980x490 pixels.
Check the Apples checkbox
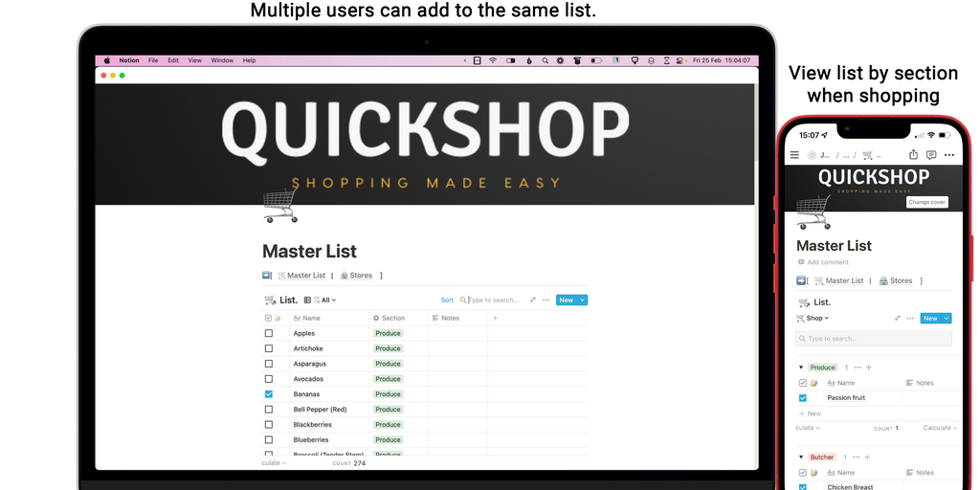[x=269, y=333]
